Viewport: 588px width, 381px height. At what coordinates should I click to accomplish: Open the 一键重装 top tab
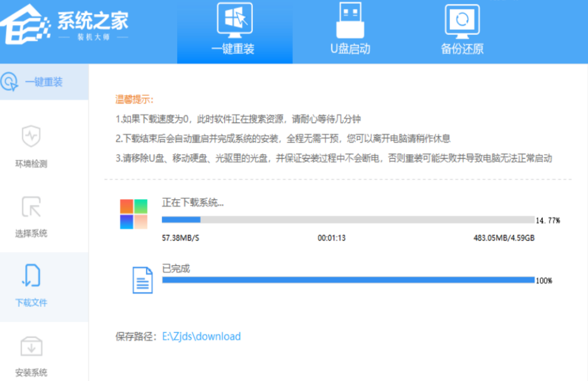coord(235,32)
